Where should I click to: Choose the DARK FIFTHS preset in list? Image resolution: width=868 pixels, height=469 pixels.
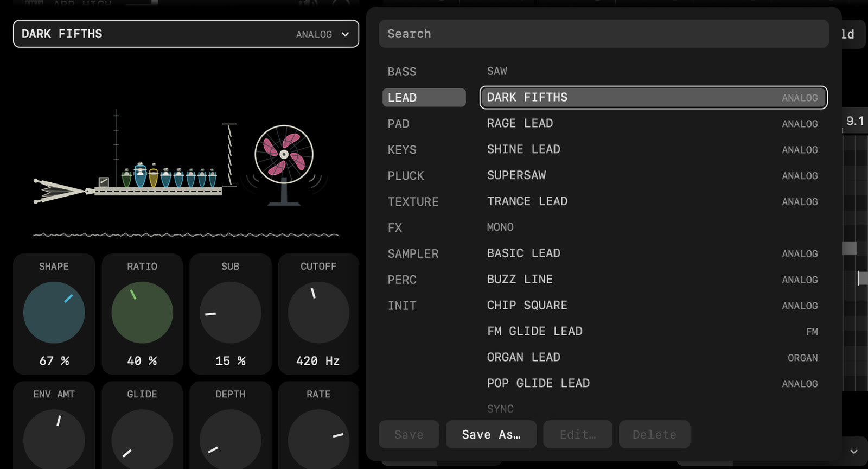(x=653, y=98)
